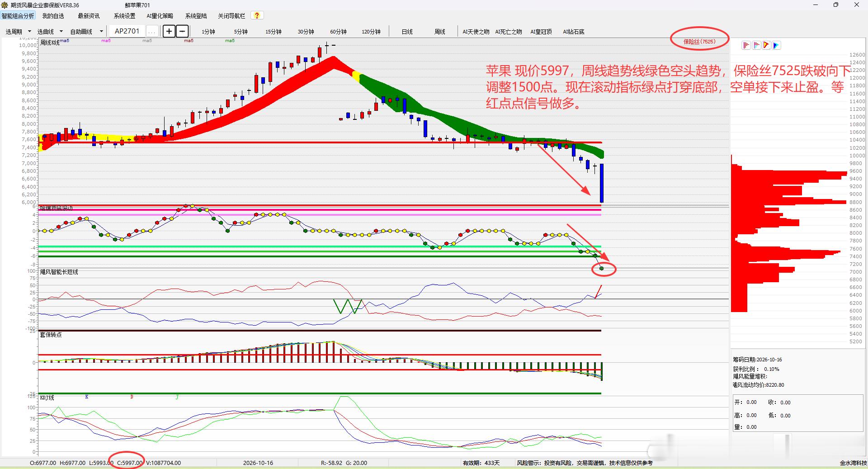Activate the AI皇冠顶 indicator
This screenshot has height=469, width=868.
(541, 32)
